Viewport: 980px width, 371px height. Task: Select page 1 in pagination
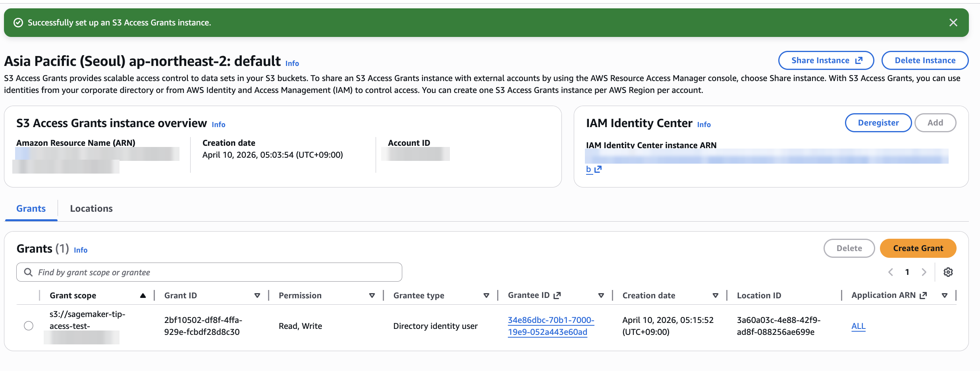click(907, 272)
